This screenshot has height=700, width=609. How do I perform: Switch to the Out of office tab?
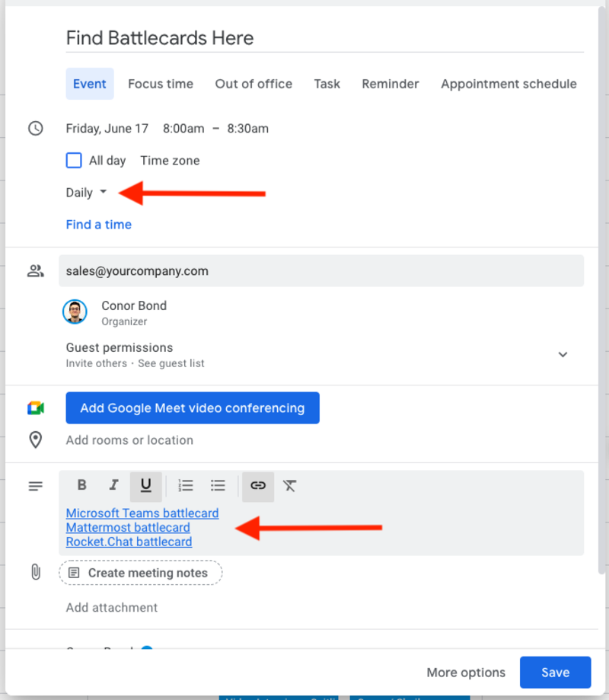[253, 84]
